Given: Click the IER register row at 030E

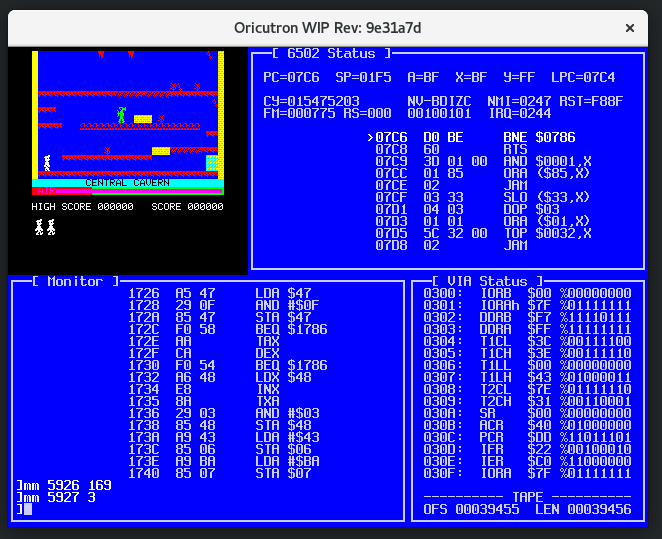Looking at the screenshot, I should pos(527,461).
